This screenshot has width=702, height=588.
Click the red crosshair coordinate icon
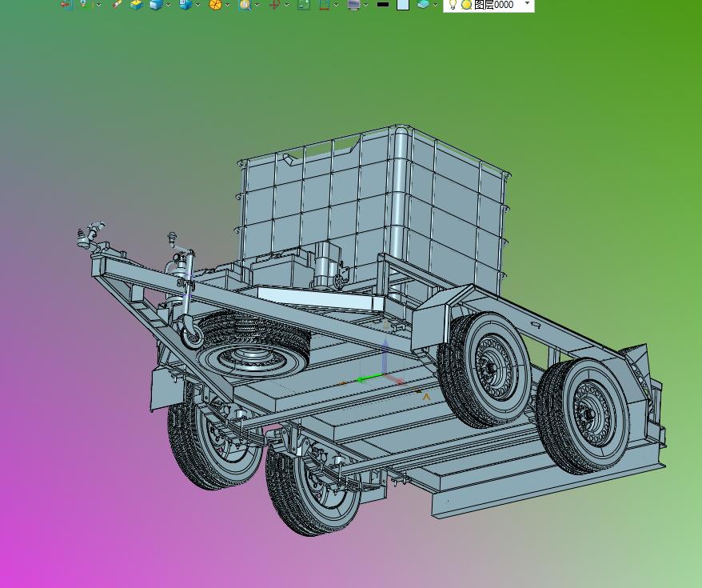click(x=274, y=5)
